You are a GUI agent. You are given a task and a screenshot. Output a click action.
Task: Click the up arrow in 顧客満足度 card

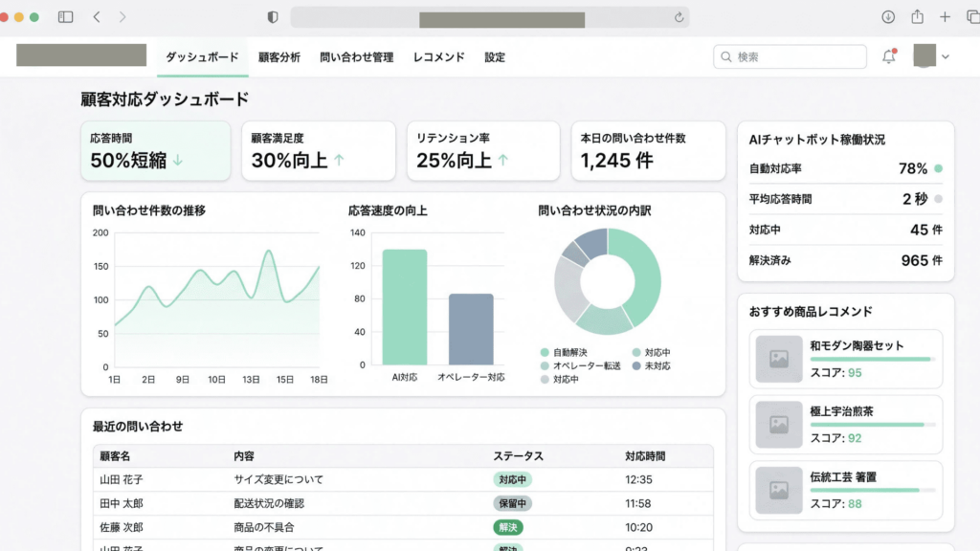point(339,160)
